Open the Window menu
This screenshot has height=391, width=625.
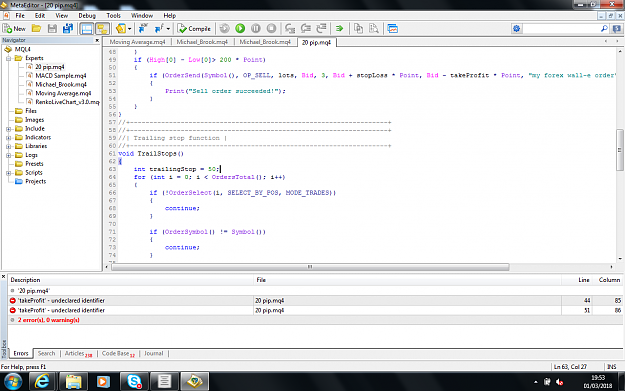[x=142, y=16]
